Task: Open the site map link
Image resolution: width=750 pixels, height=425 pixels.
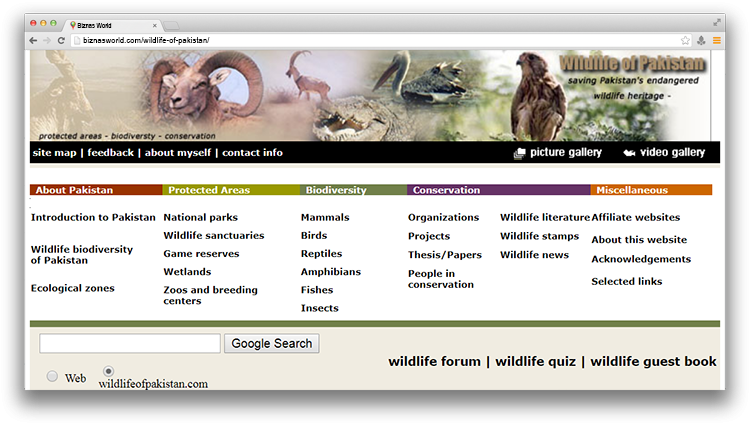Action: (55, 153)
